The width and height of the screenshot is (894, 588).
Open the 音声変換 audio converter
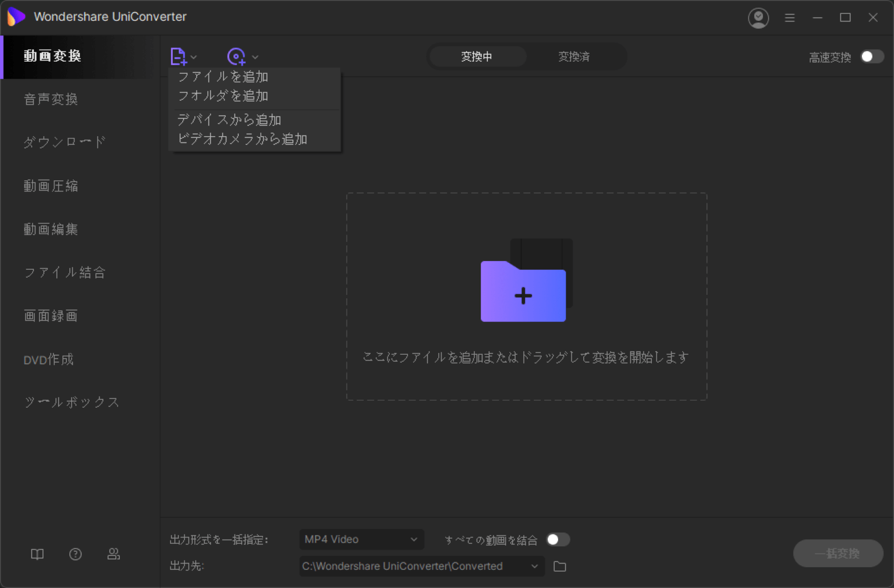50,99
